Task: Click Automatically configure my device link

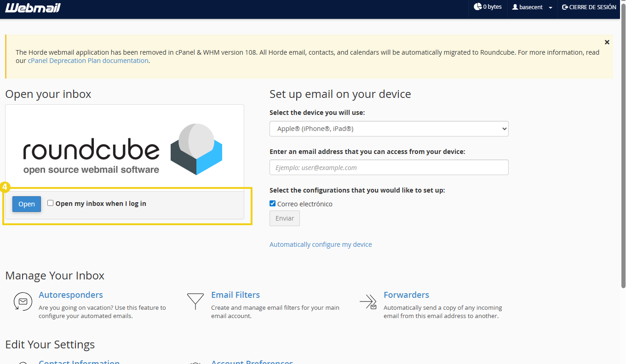Action: pyautogui.click(x=321, y=245)
